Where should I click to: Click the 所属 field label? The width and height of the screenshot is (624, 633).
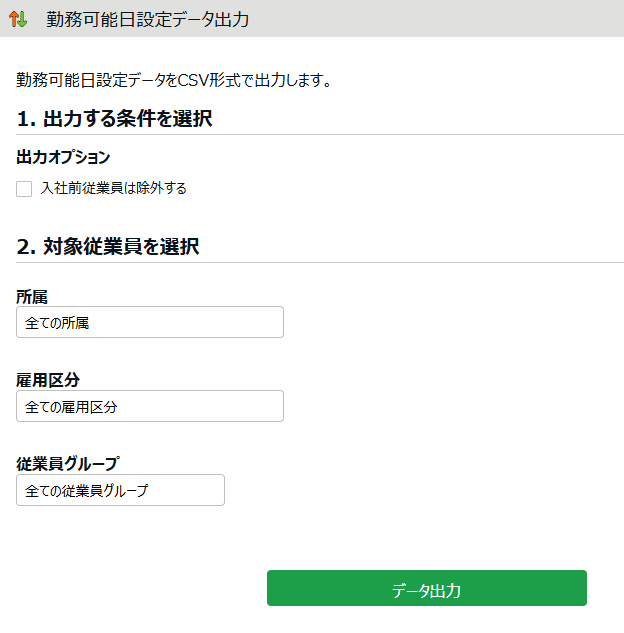pos(32,297)
